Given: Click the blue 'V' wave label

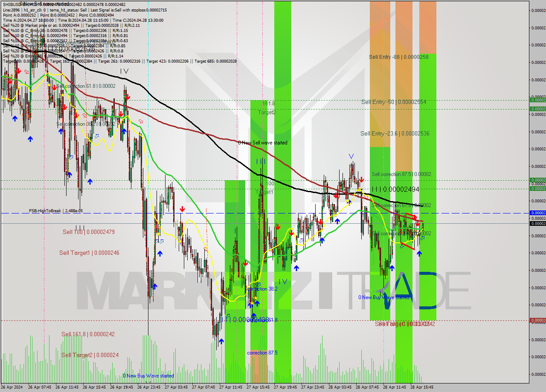Looking at the screenshot, I should click(x=351, y=156).
